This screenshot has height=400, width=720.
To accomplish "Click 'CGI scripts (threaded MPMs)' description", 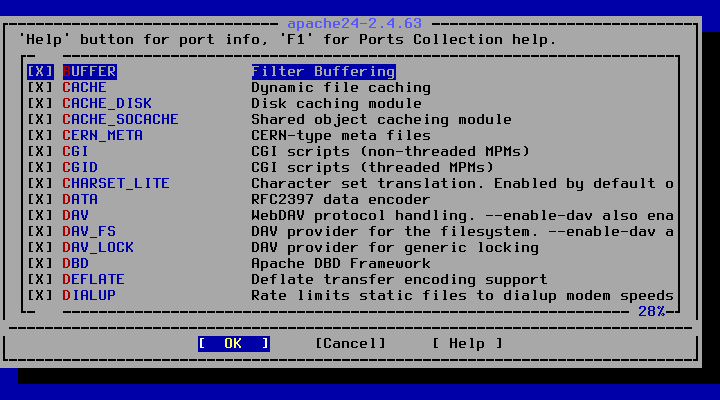I will 373,168.
